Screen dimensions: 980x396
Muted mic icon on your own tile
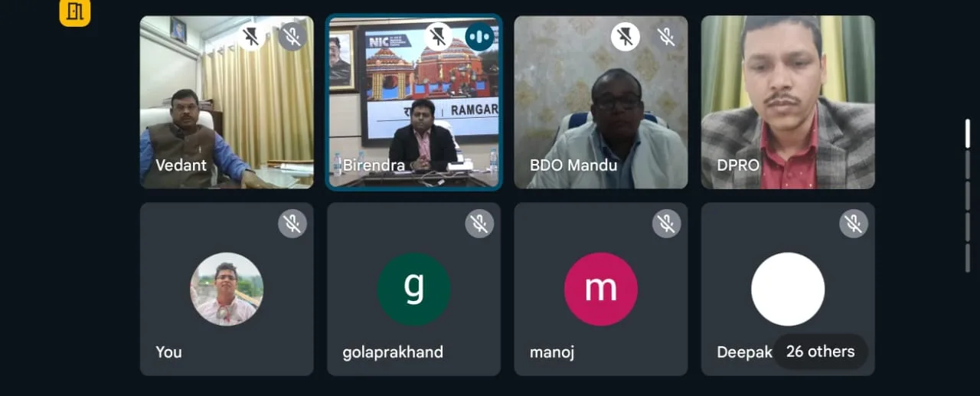[x=292, y=223]
